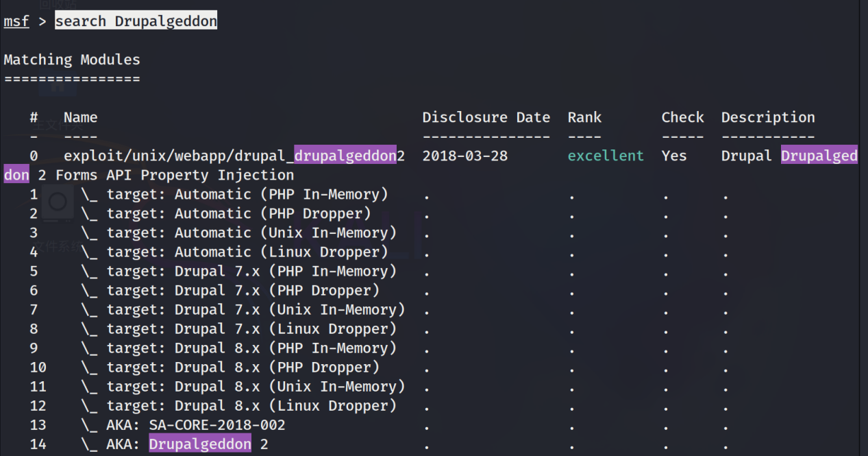Click the 'Matching Modules' heading
The image size is (868, 456).
pyautogui.click(x=72, y=60)
